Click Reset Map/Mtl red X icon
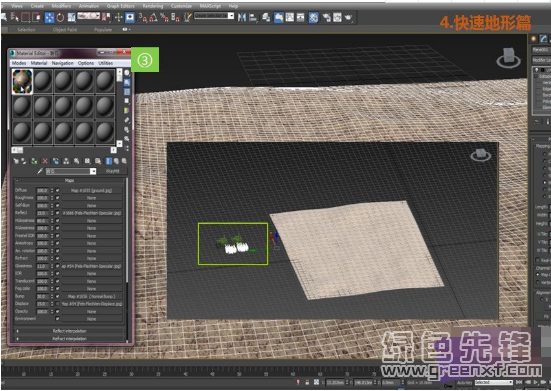 pos(45,161)
